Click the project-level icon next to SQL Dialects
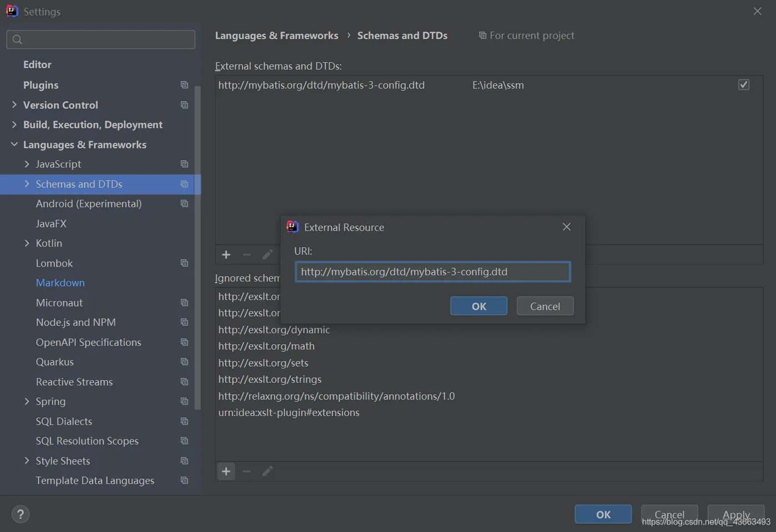This screenshot has height=532, width=776. point(185,421)
